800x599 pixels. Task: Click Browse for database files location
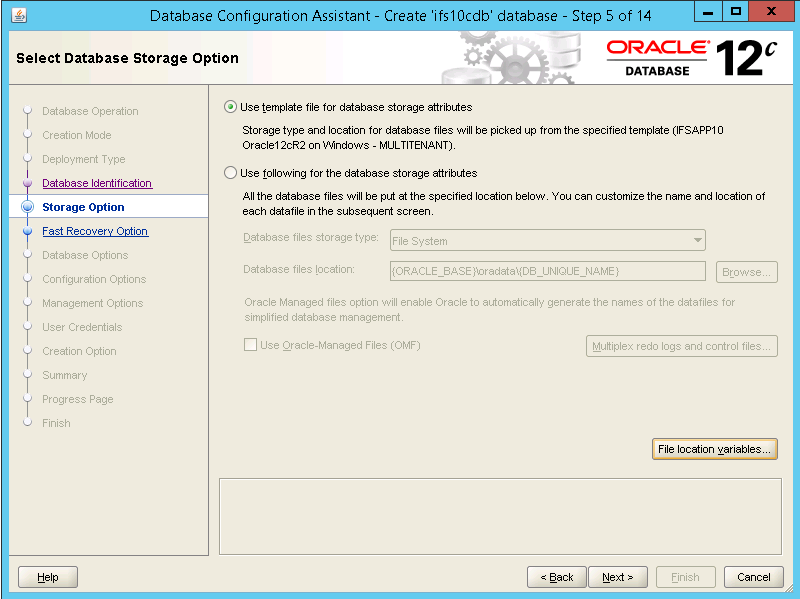pos(746,272)
